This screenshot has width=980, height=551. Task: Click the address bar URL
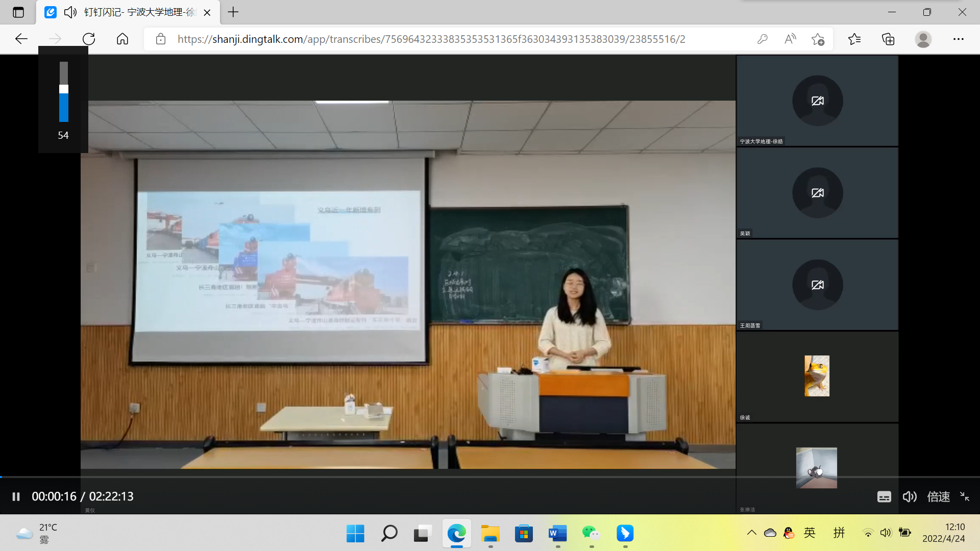(431, 39)
